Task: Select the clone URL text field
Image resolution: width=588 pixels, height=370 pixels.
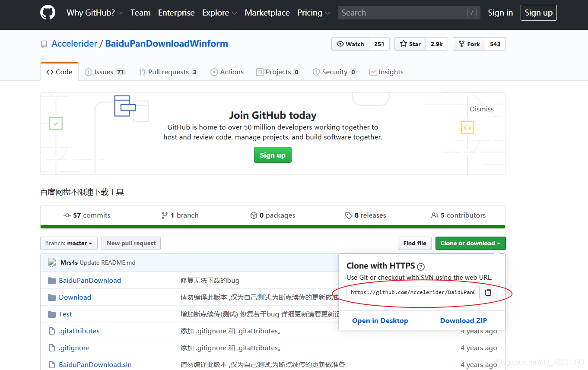Action: 413,292
